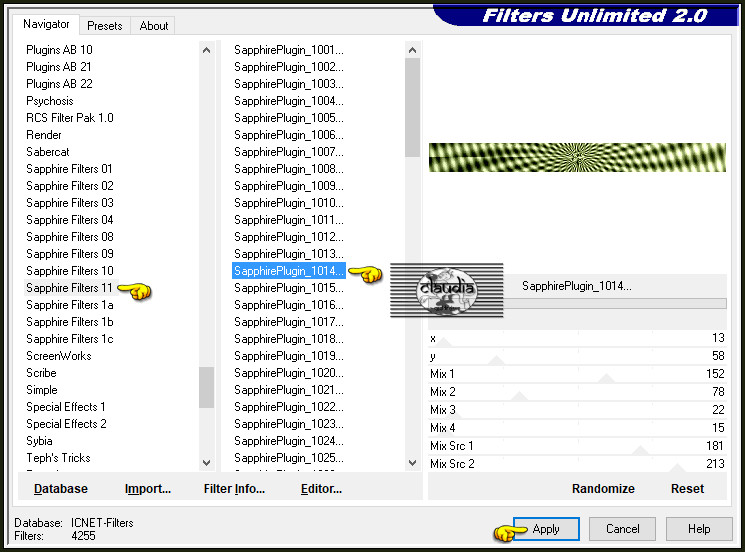Adjust the Mix Src 1 slider
The height and width of the screenshot is (552, 745).
click(577, 446)
